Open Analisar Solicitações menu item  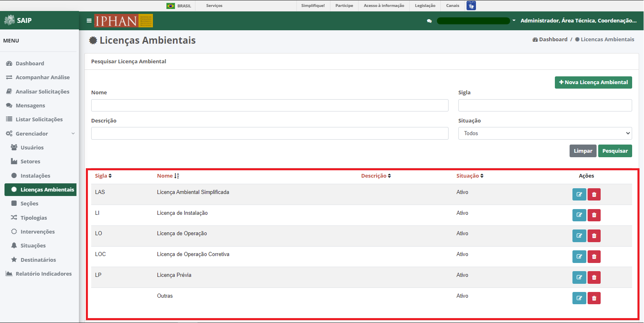43,91
